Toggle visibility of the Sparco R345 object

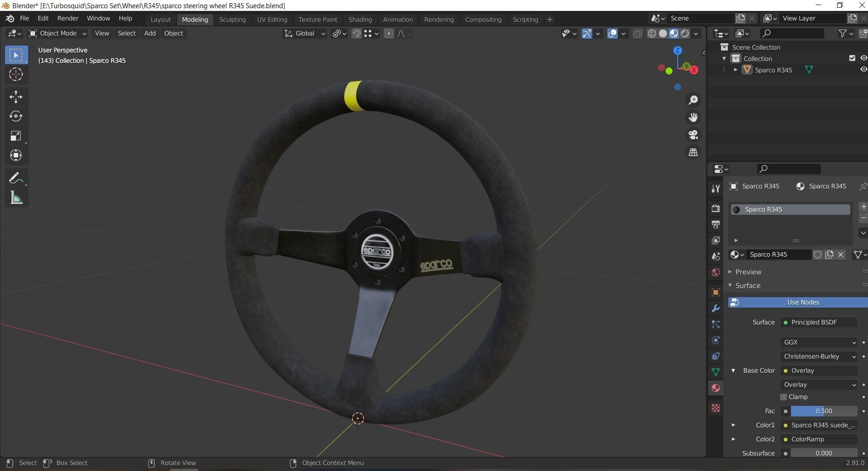click(x=863, y=69)
